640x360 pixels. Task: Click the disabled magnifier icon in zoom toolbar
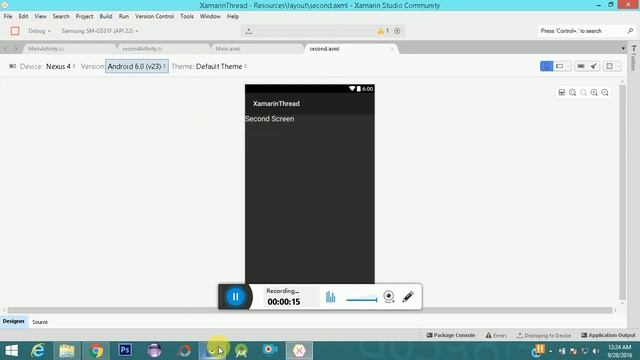[x=583, y=93]
